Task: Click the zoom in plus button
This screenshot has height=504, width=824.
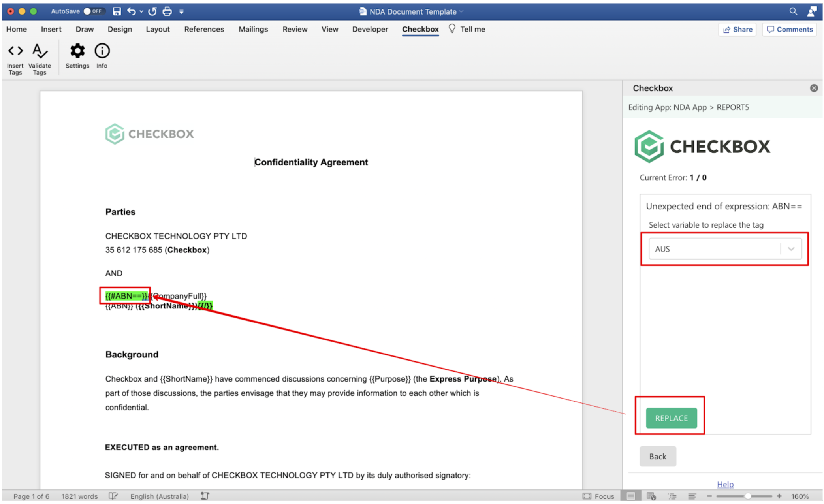Action: pyautogui.click(x=779, y=496)
